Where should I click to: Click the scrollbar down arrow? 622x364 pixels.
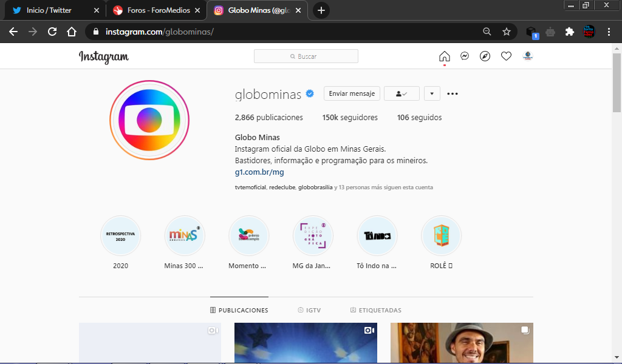(x=617, y=358)
